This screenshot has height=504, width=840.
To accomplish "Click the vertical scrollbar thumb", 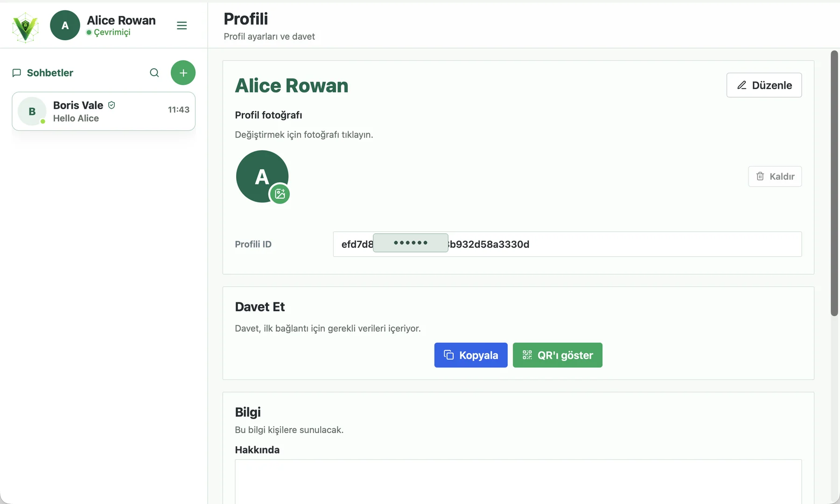I will pos(834,183).
